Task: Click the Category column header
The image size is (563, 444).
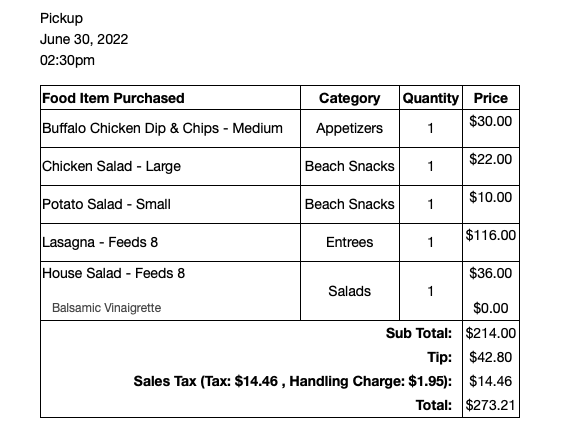Action: point(349,98)
